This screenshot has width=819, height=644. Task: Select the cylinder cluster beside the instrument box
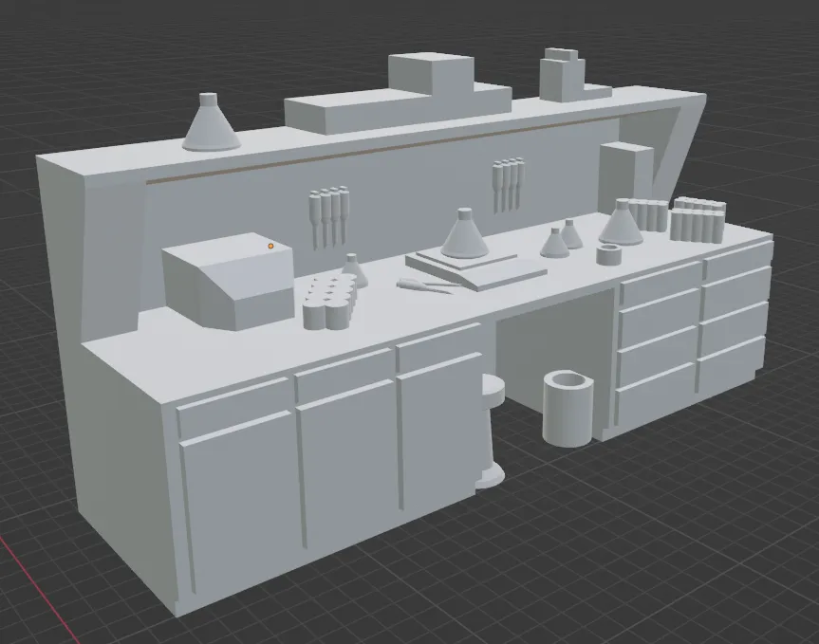[x=330, y=304]
